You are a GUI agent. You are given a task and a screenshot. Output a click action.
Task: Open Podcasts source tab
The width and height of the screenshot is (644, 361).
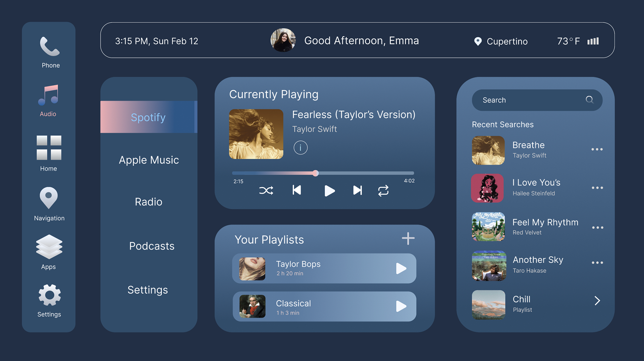tap(152, 246)
